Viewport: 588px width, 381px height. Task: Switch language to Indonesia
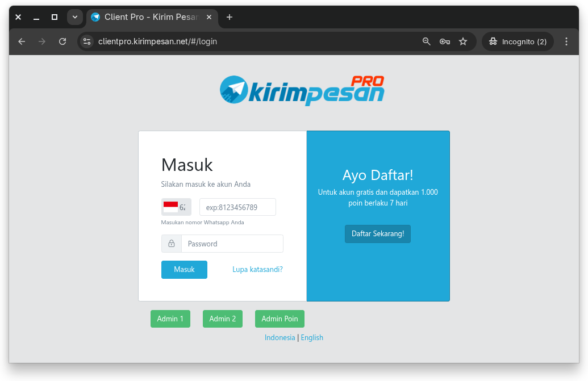click(x=280, y=337)
